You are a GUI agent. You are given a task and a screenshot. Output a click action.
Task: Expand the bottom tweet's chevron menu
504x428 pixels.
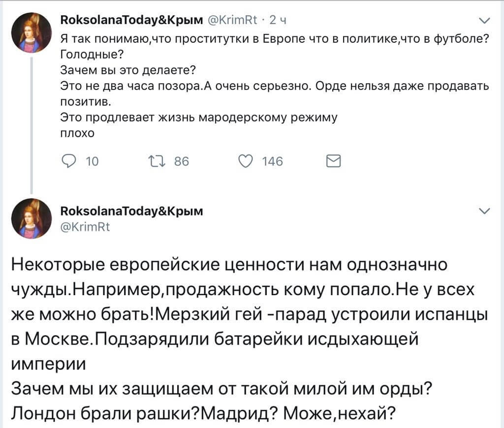tap(484, 212)
